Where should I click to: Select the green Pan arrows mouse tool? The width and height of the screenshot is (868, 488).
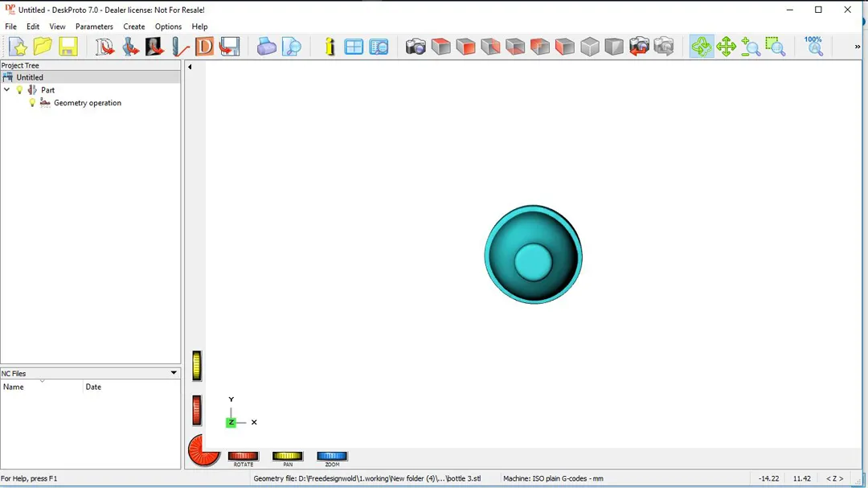(x=727, y=47)
